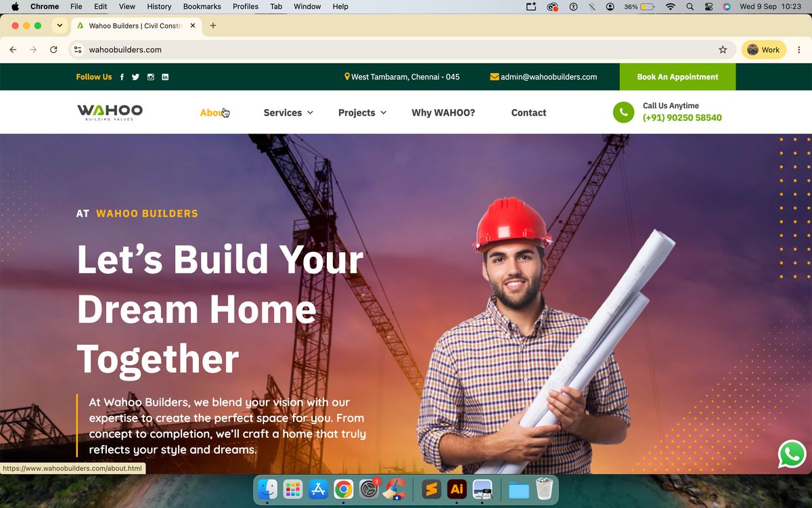
Task: Open the tab search dropdown arrow
Action: [60, 26]
